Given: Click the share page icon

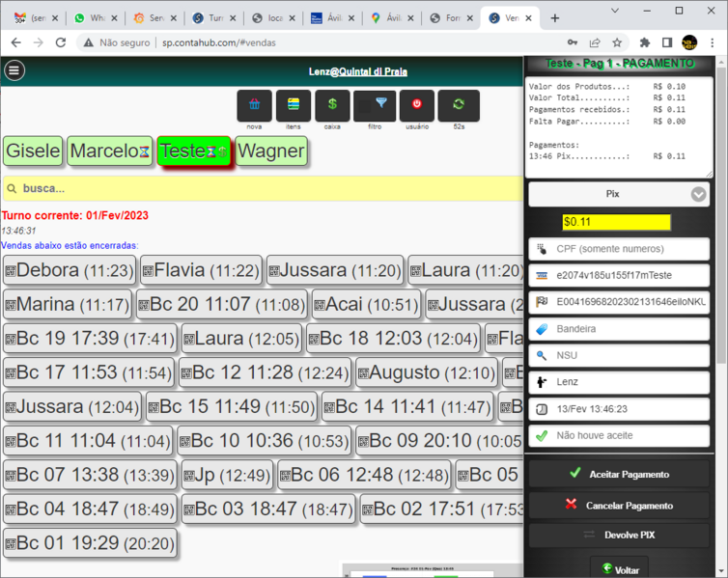Looking at the screenshot, I should point(595,42).
